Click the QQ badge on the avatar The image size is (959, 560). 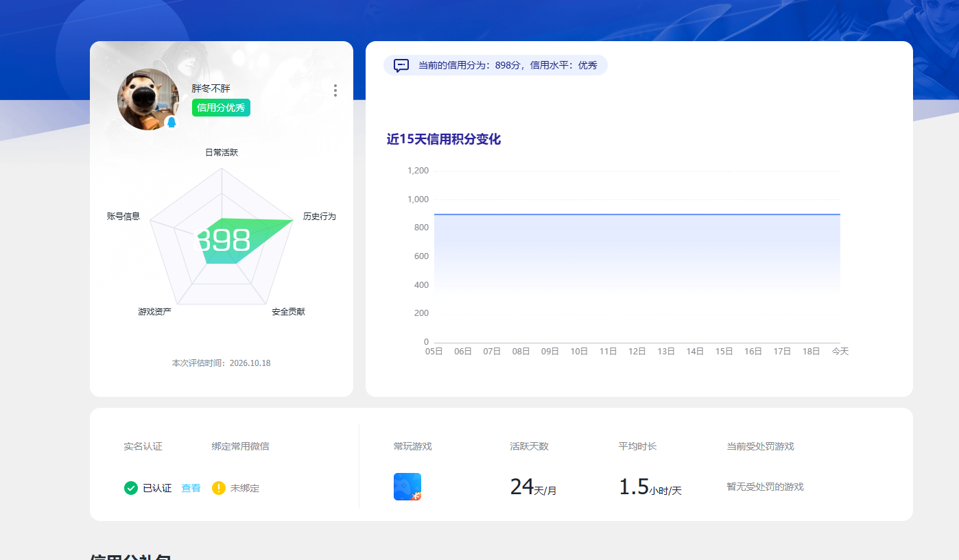171,122
